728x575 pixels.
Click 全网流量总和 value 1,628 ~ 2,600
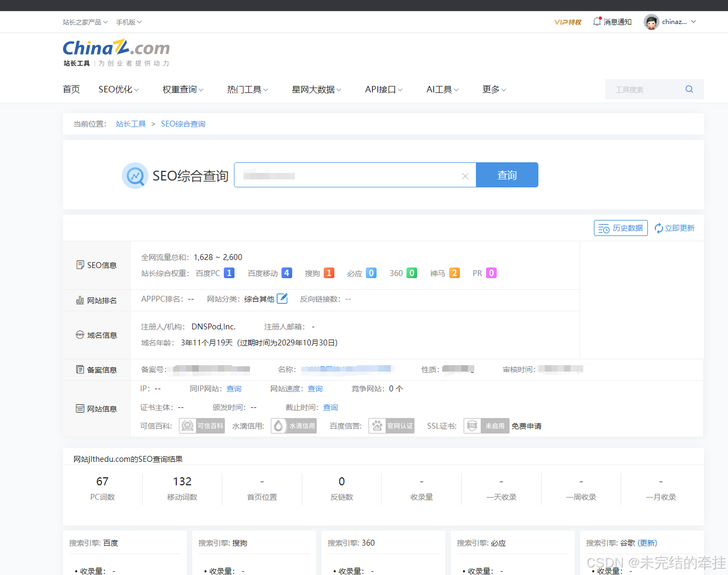(x=218, y=257)
